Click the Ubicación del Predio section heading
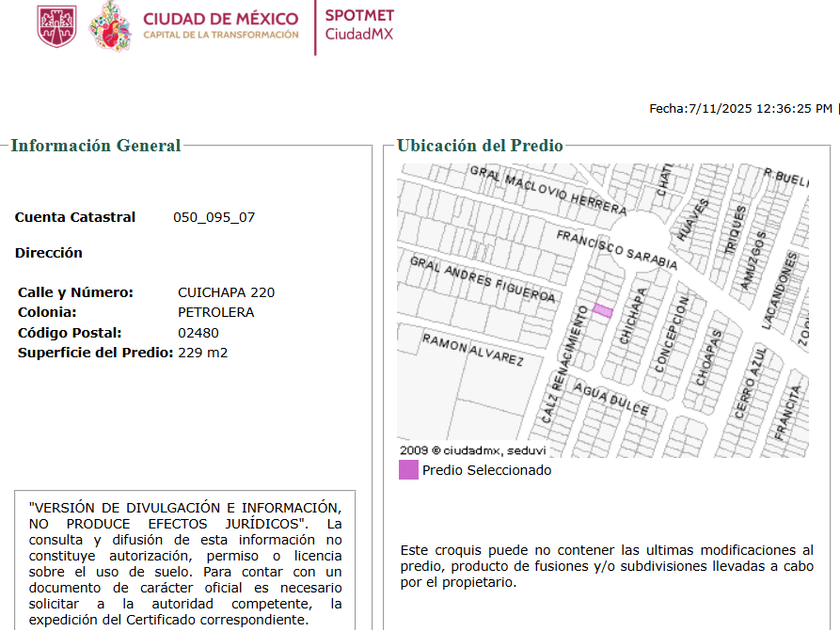This screenshot has width=840, height=630. (x=480, y=145)
